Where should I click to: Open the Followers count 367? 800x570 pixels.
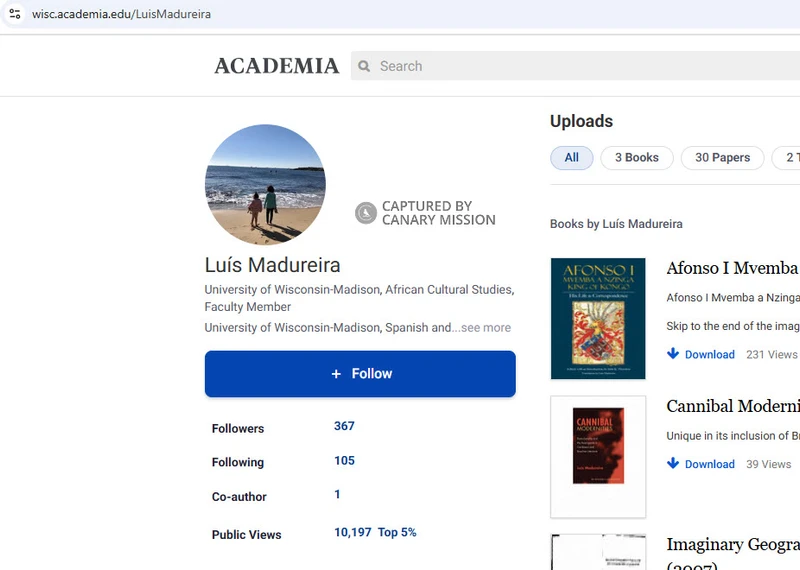click(x=344, y=426)
